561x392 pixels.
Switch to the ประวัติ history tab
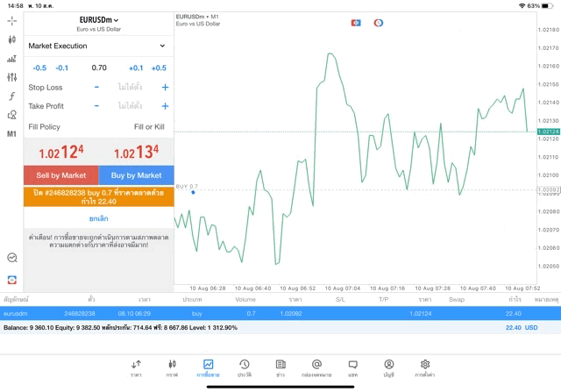click(245, 368)
